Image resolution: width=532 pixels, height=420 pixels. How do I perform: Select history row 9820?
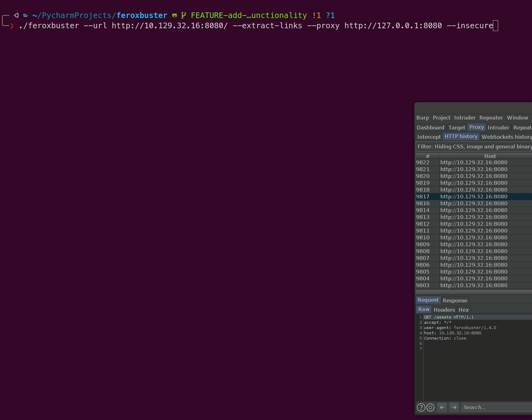474,176
